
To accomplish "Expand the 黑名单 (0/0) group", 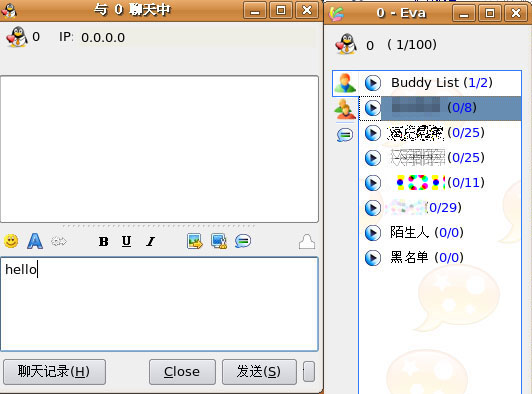I will (373, 258).
